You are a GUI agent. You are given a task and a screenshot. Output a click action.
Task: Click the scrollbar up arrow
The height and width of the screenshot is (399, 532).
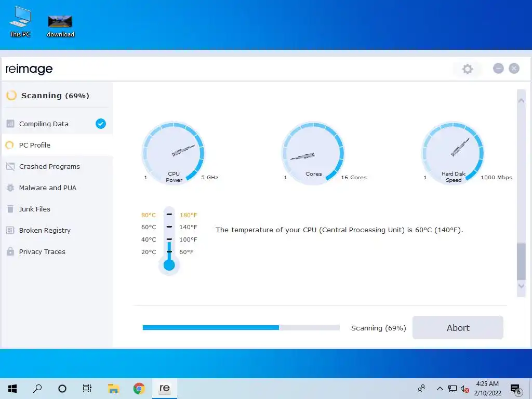[x=521, y=101]
